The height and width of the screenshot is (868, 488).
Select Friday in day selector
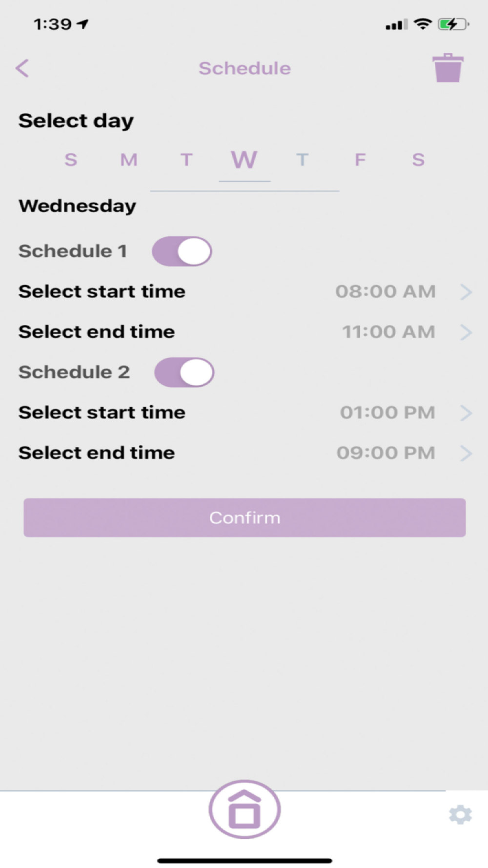[x=360, y=160]
